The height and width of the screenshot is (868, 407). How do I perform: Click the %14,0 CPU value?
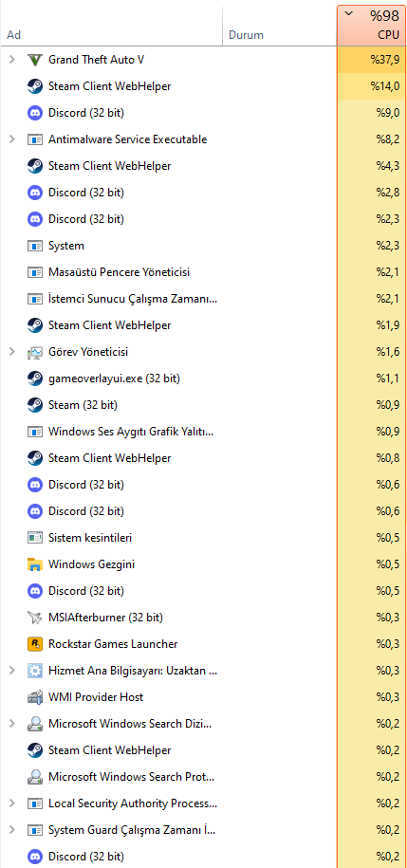click(385, 86)
